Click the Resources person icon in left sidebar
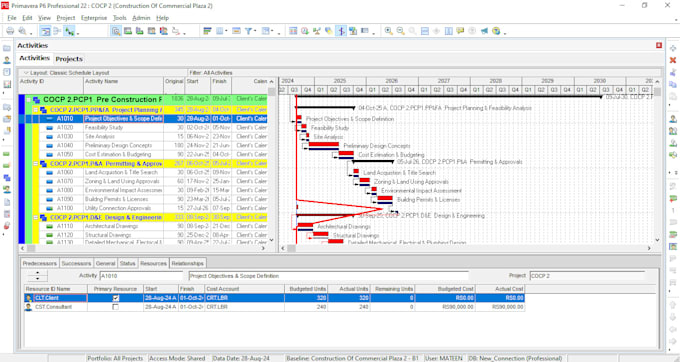This screenshot has width=680, height=362. click(x=7, y=60)
